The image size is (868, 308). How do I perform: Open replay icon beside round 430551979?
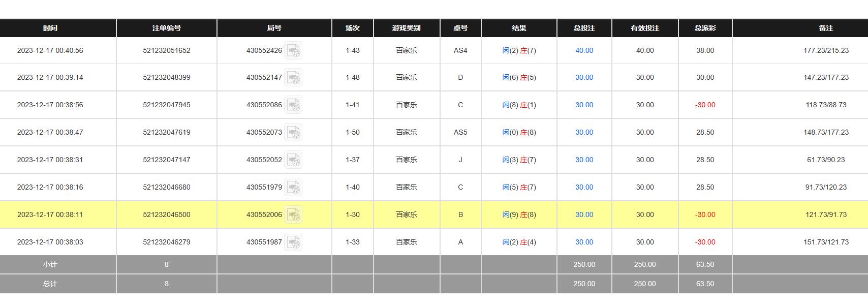[293, 188]
